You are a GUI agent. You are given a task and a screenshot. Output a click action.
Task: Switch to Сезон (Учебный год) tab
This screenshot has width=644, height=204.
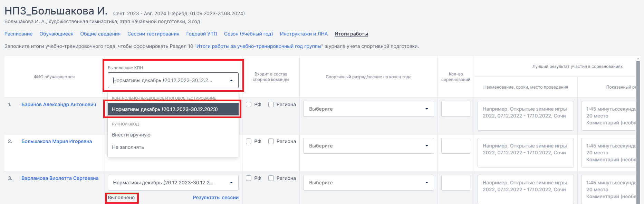[249, 34]
